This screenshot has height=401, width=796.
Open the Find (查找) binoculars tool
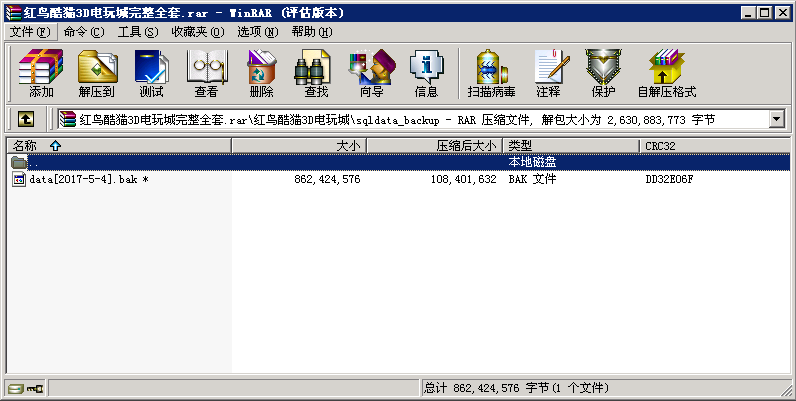pos(316,74)
